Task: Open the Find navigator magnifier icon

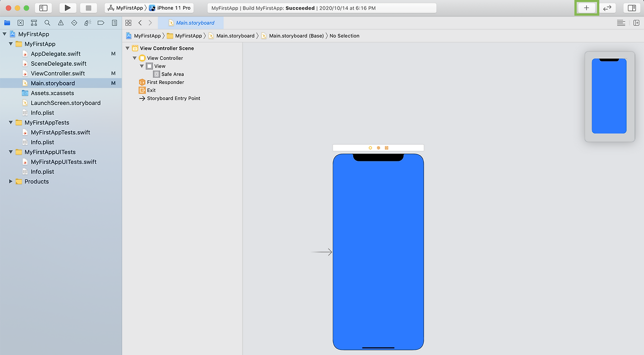Action: pyautogui.click(x=47, y=23)
